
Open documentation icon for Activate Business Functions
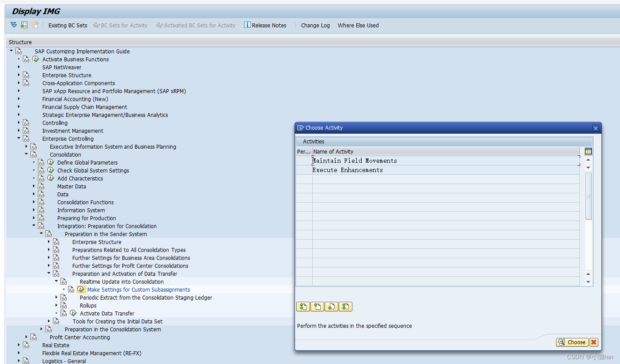point(26,59)
